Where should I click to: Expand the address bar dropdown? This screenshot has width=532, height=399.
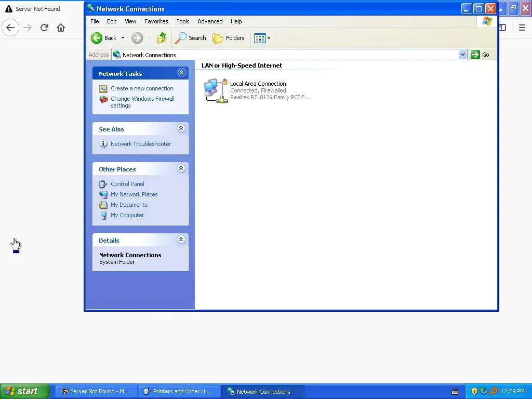coord(462,55)
